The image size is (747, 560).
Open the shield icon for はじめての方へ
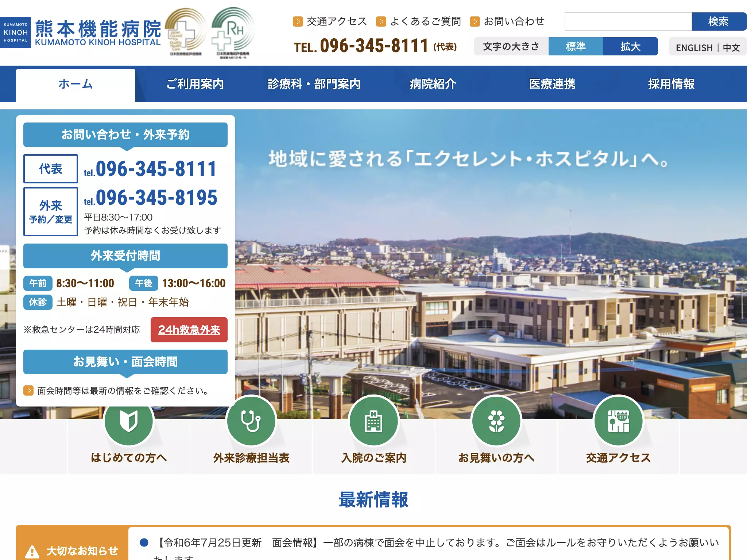[x=129, y=420]
